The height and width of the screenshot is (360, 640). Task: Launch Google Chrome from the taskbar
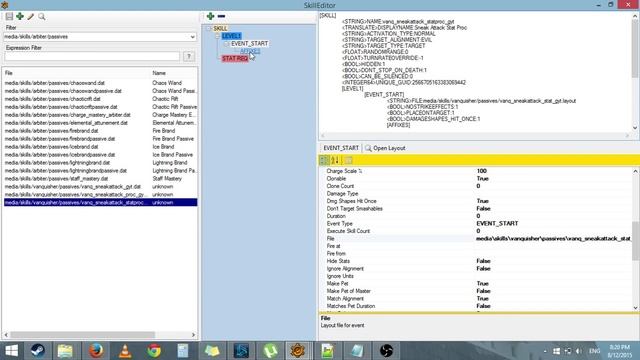coord(154,351)
